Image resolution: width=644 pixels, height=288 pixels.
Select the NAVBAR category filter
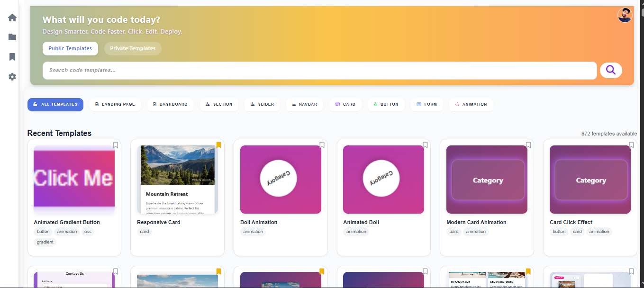pyautogui.click(x=305, y=104)
